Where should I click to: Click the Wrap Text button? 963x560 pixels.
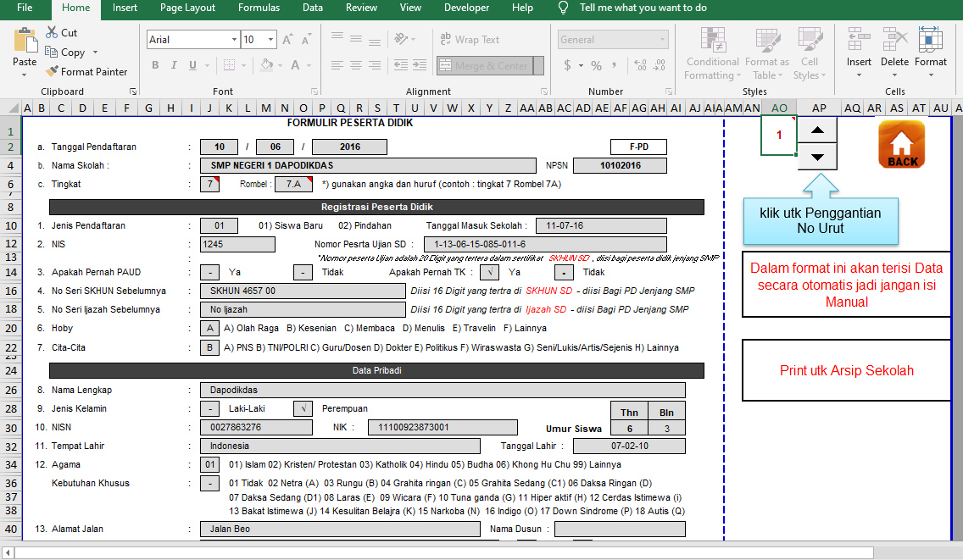click(x=470, y=39)
